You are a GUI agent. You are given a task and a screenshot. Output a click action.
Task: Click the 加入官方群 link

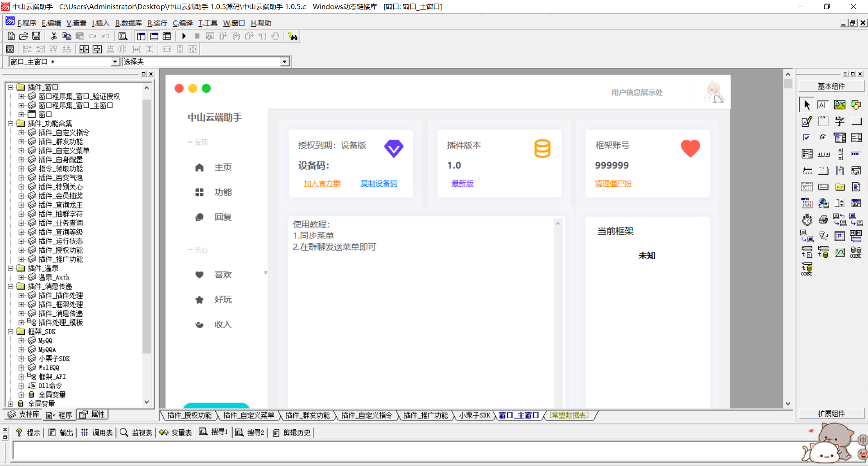tap(322, 184)
